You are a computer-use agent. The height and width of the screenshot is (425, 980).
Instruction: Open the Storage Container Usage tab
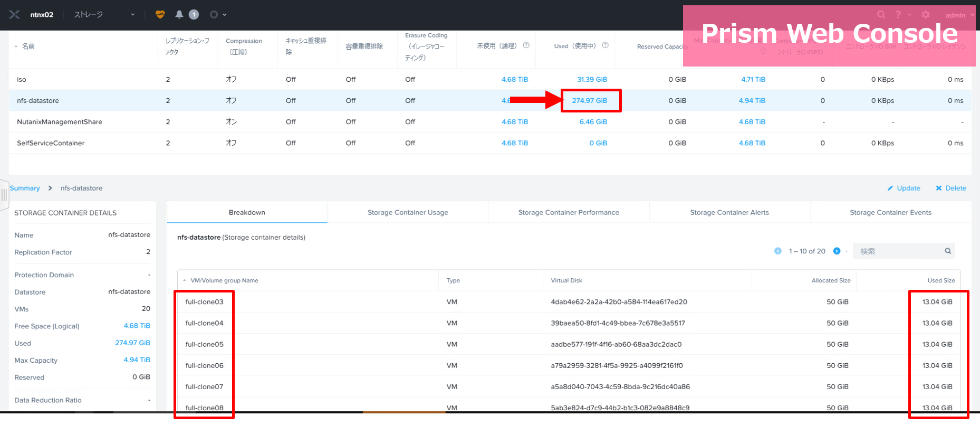(x=408, y=213)
